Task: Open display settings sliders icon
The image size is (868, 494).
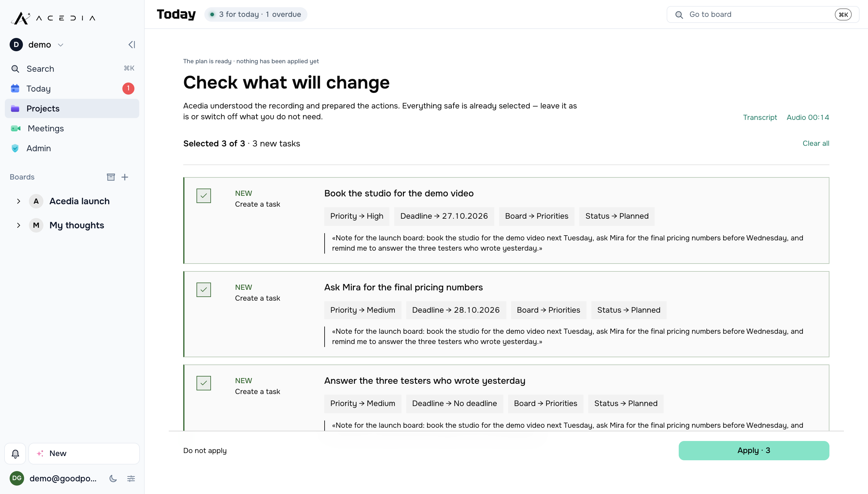Action: tap(131, 479)
